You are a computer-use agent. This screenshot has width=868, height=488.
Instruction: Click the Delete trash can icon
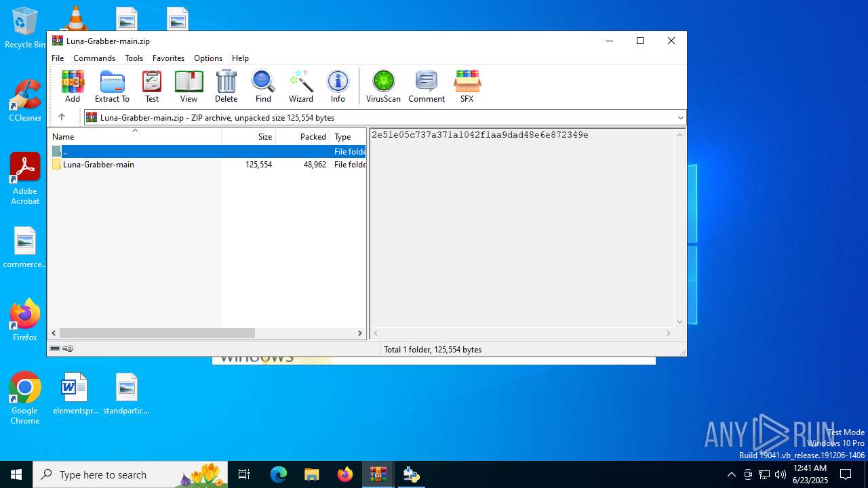[226, 86]
